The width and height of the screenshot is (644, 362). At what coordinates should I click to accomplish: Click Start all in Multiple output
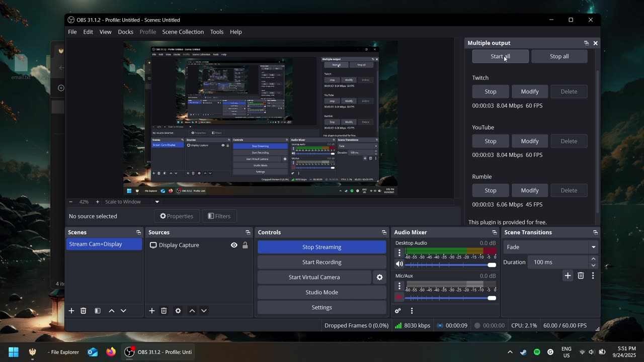coord(501,56)
